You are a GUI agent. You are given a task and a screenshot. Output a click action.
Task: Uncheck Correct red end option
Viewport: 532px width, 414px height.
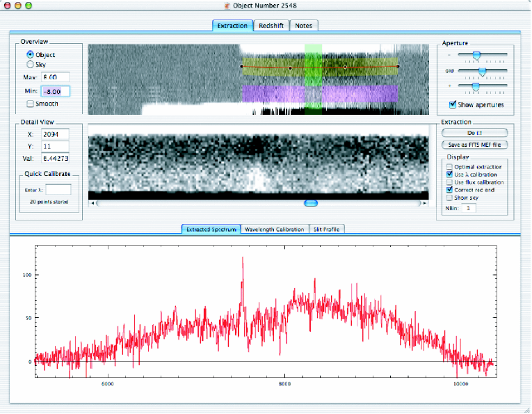click(x=449, y=189)
